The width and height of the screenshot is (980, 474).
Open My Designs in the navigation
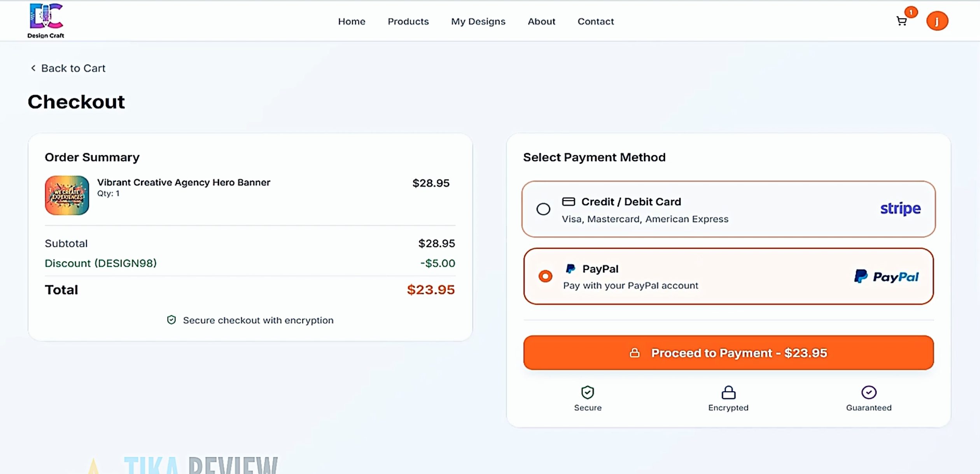478,22
